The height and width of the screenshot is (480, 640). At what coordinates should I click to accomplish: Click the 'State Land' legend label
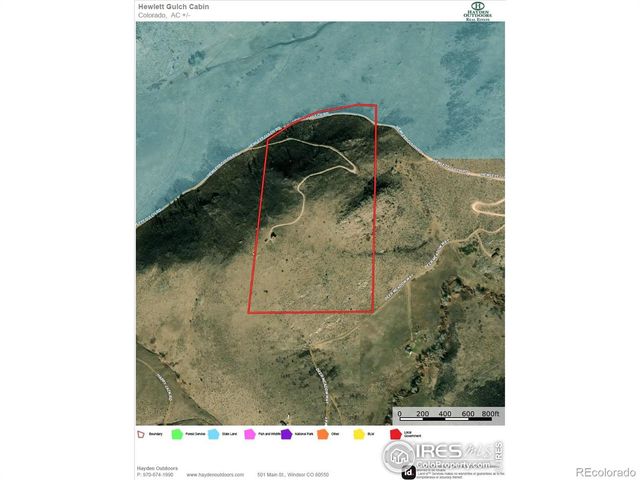click(x=229, y=434)
